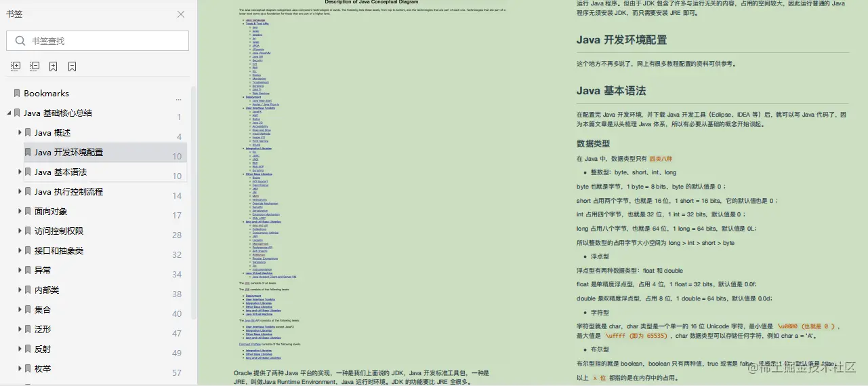Add a new bookmark via plus-bookmark icon
Image resolution: width=868 pixels, height=386 pixels.
pos(53,66)
